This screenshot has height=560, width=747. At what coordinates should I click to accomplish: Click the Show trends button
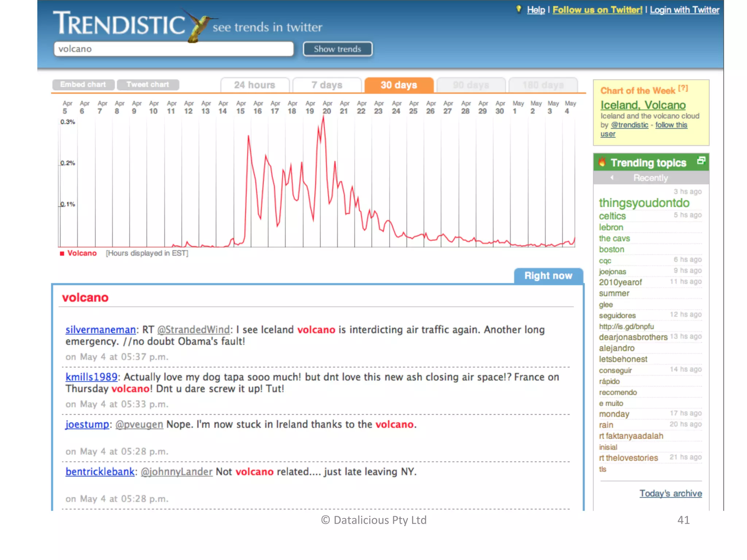(x=337, y=49)
